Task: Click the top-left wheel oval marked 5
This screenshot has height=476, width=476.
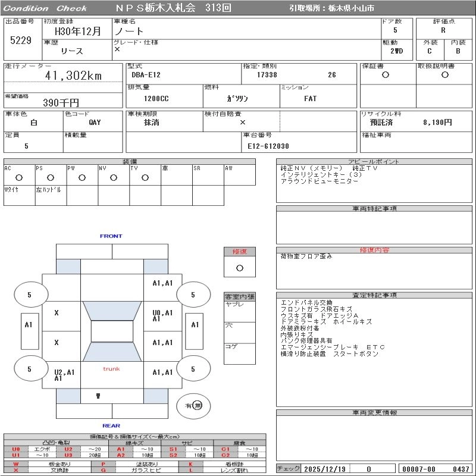Action: coord(29,295)
